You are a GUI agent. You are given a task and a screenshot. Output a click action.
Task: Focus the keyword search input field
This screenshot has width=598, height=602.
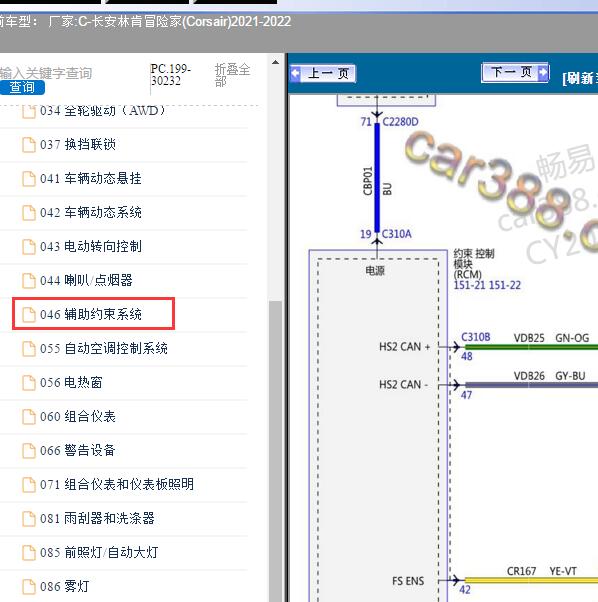coord(46,73)
